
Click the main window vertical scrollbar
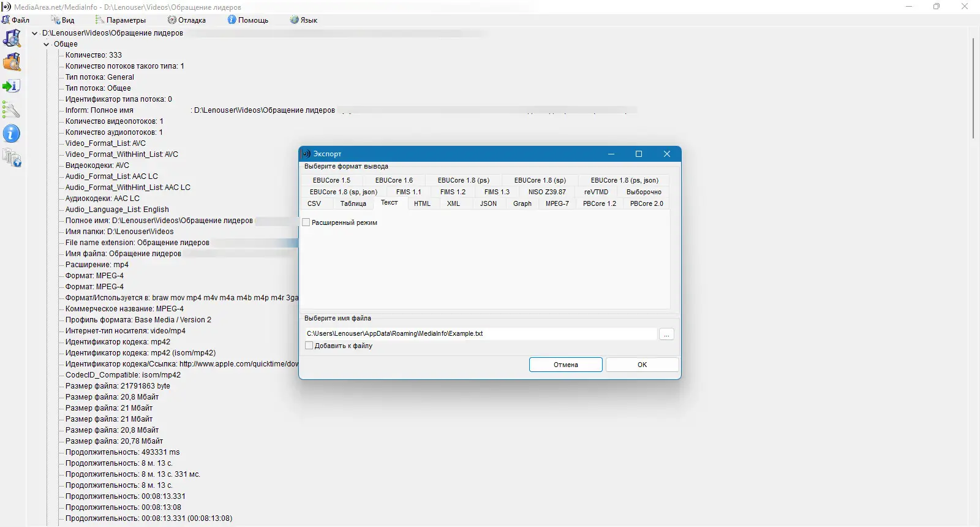click(973, 89)
